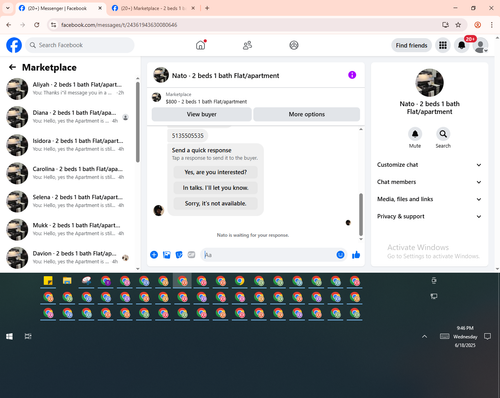Open the Groups icon in top navigation
Screen dimensions: 500x398
(x=294, y=45)
